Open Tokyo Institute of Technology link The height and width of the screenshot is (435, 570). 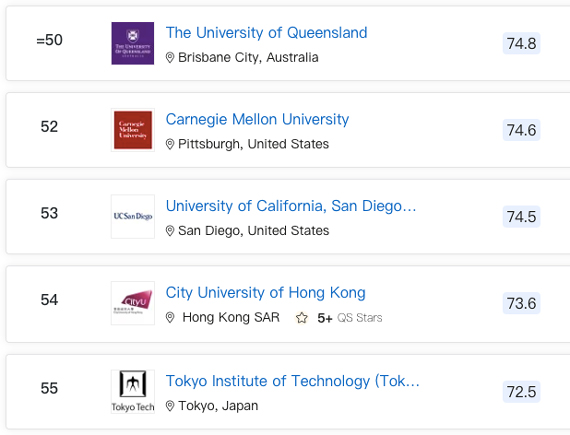coord(293,381)
